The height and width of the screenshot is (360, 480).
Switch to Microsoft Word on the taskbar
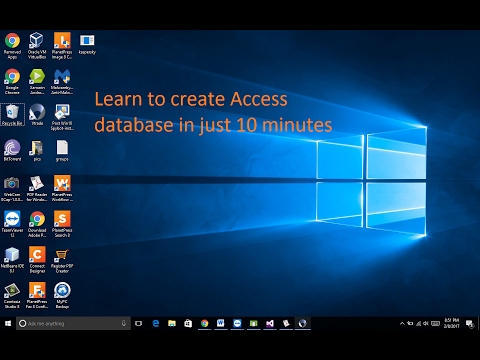[x=221, y=323]
